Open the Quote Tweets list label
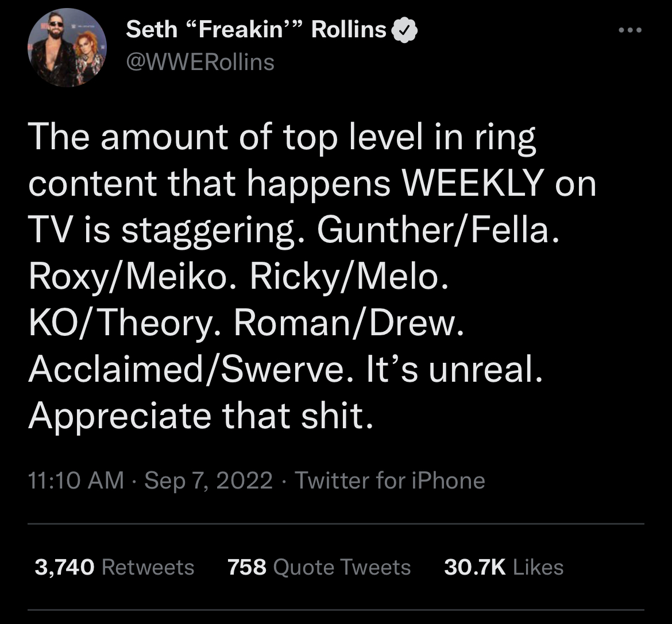 click(342, 567)
